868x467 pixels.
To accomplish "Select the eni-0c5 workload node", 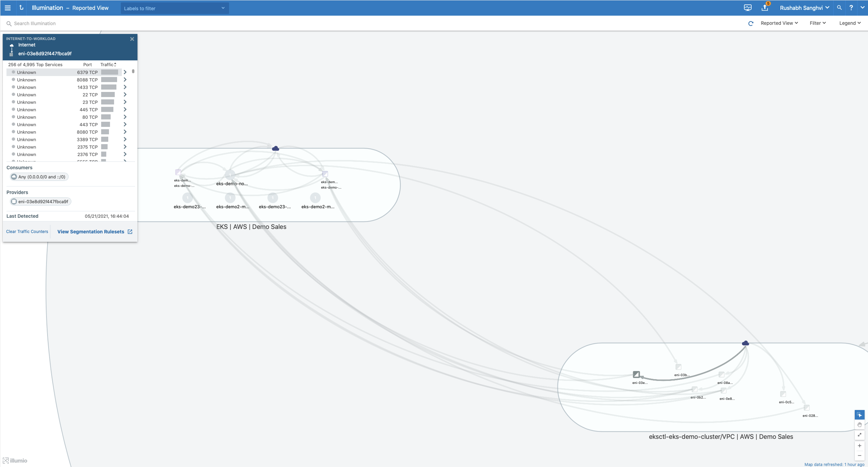I will [783, 394].
